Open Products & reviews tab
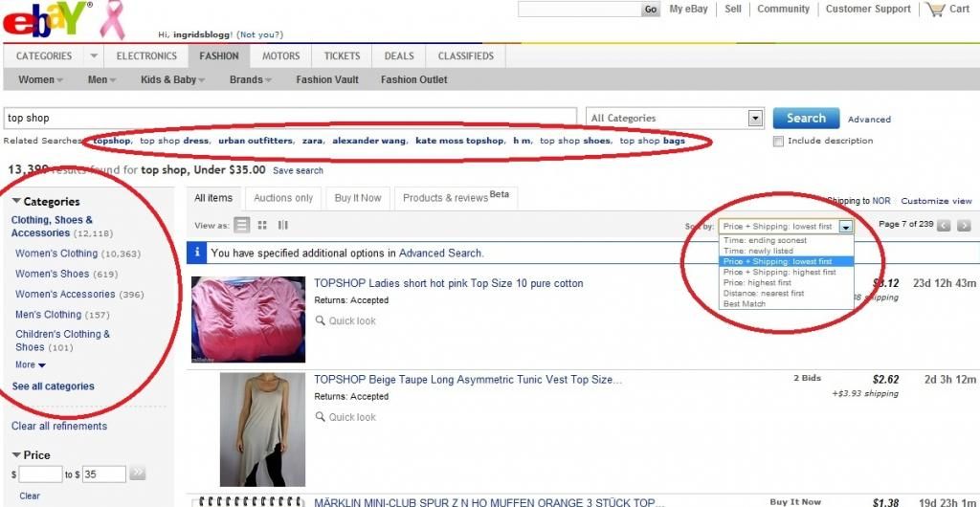980x507 pixels. (456, 198)
